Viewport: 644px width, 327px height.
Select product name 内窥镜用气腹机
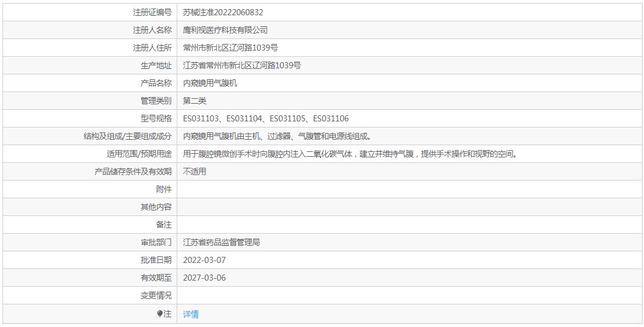click(210, 83)
